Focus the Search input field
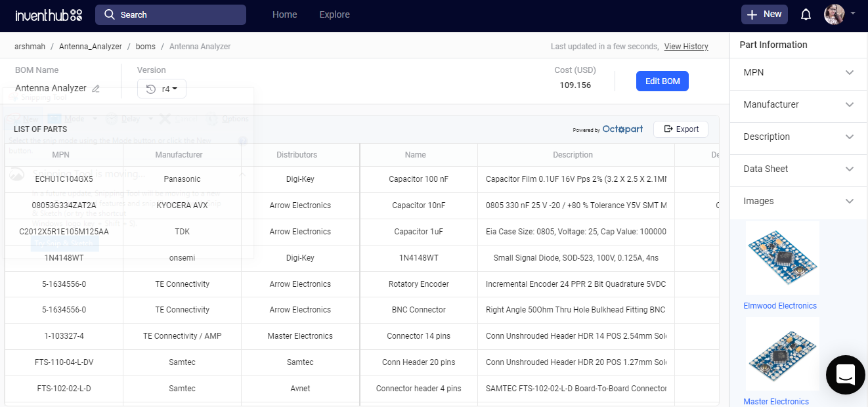The image size is (868, 407). [171, 14]
